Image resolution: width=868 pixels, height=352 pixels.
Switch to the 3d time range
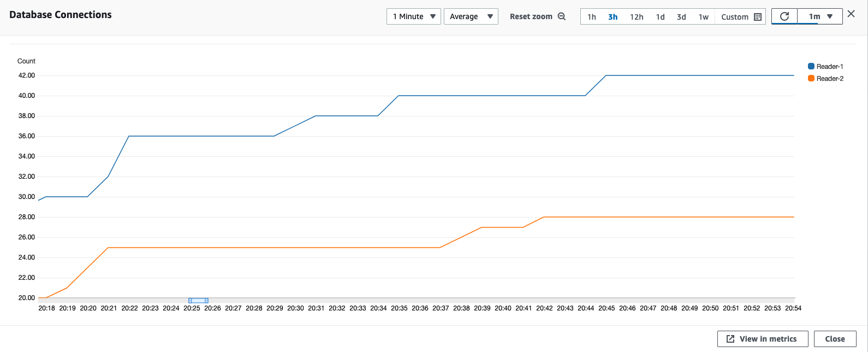tap(681, 17)
